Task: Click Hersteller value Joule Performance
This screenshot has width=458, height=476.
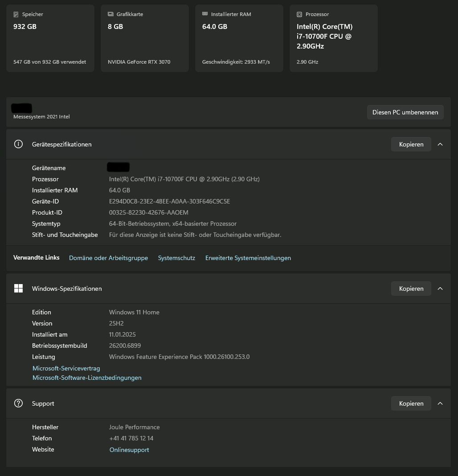Action: 134,427
